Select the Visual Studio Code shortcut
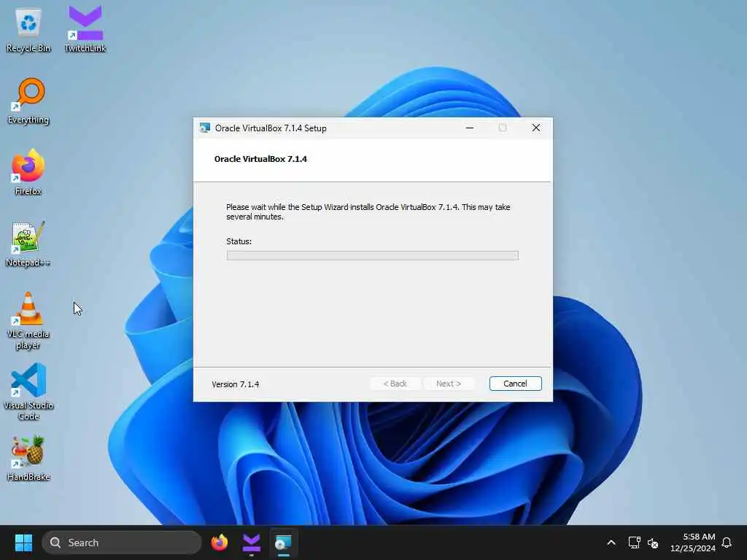 click(28, 392)
